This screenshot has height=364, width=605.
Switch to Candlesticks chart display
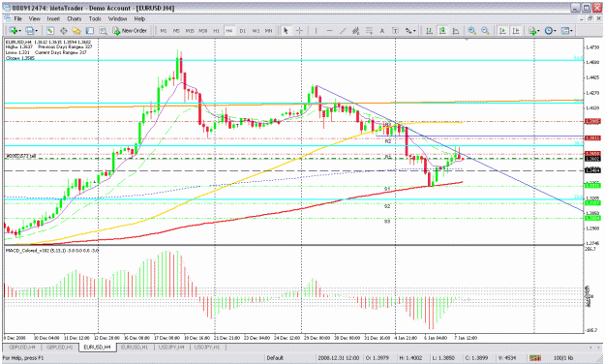point(442,30)
